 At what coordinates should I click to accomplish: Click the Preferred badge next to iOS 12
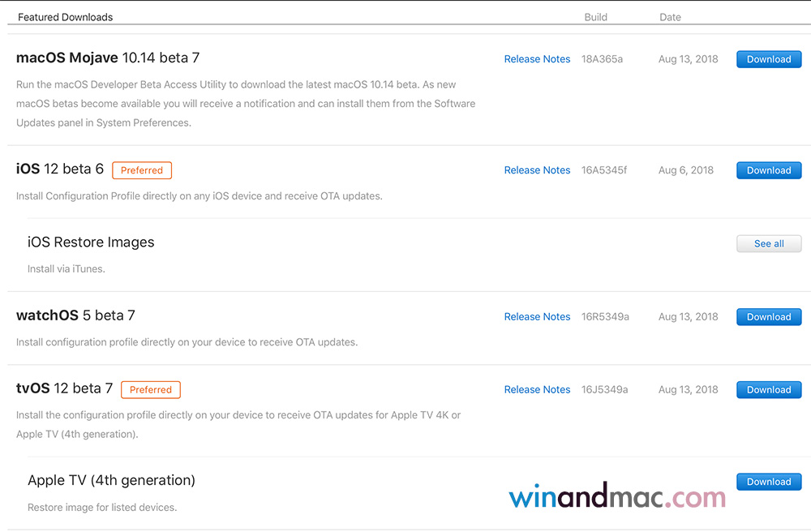tap(142, 170)
